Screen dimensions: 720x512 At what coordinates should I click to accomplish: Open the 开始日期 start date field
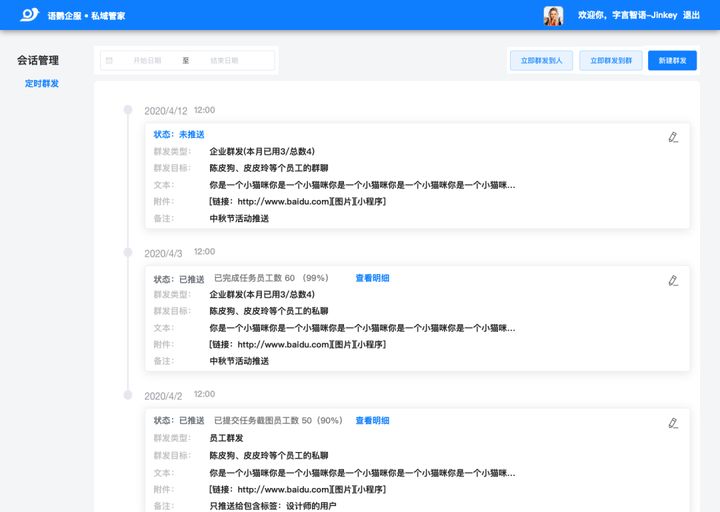click(147, 61)
